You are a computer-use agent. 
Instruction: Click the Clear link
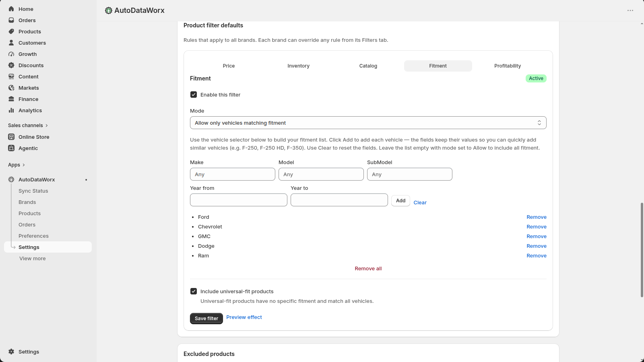point(420,203)
